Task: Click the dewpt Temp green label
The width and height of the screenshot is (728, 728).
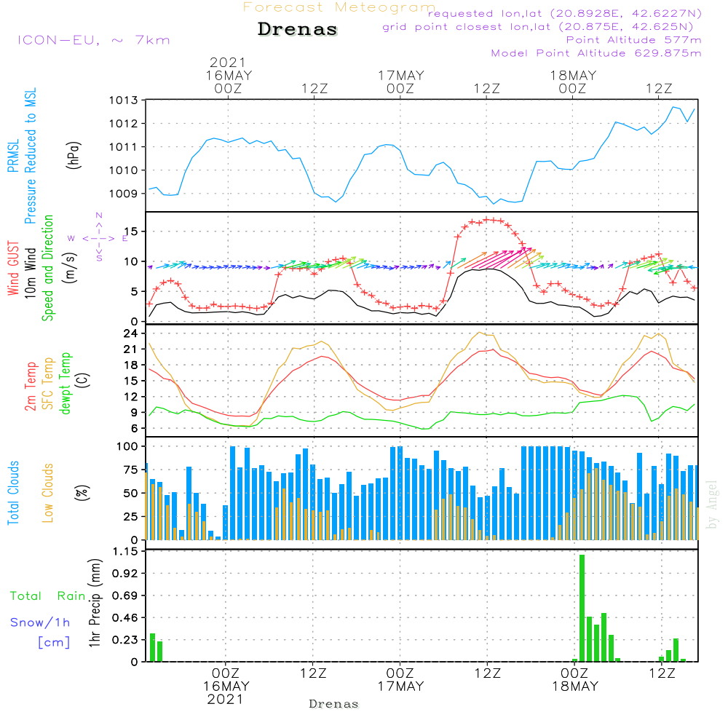Action: (x=65, y=384)
